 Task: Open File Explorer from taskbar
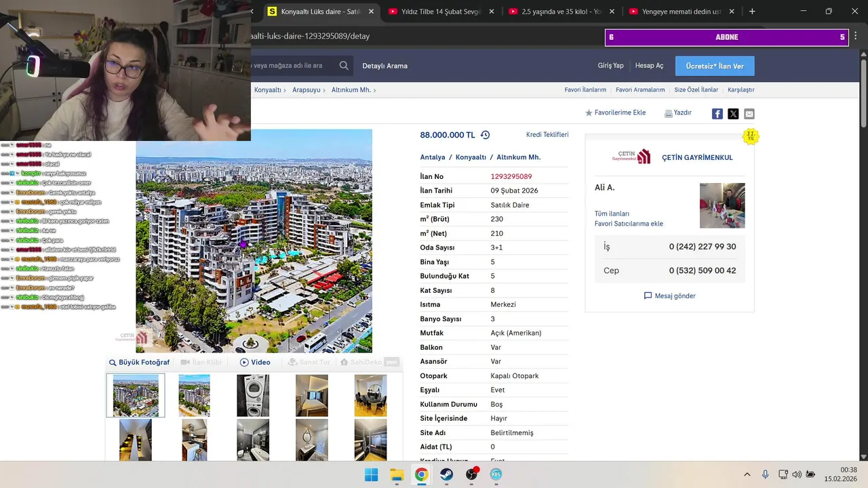[397, 474]
